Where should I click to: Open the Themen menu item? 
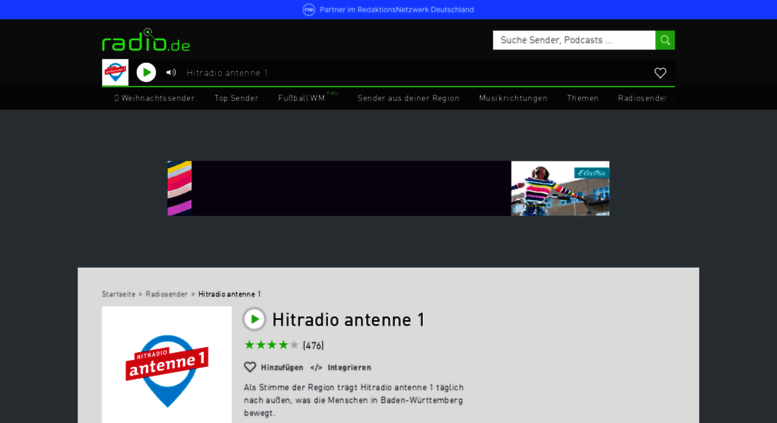[x=583, y=98]
